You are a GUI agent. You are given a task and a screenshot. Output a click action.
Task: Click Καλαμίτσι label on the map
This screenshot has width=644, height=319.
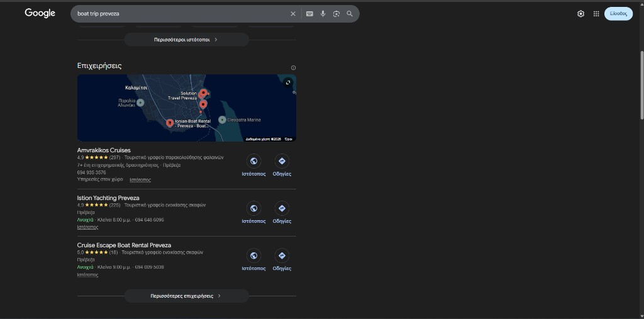136,88
